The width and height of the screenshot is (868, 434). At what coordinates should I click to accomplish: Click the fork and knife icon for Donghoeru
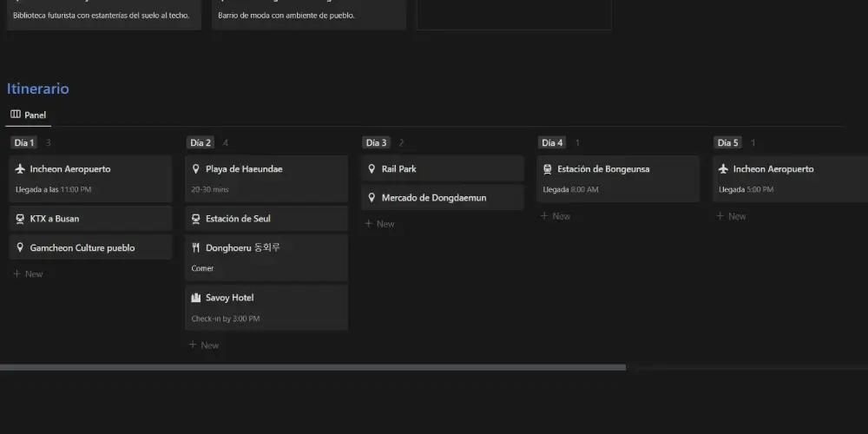tap(196, 248)
